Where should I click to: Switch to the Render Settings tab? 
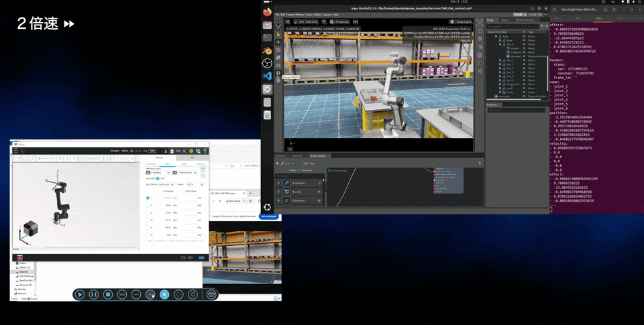point(525,20)
